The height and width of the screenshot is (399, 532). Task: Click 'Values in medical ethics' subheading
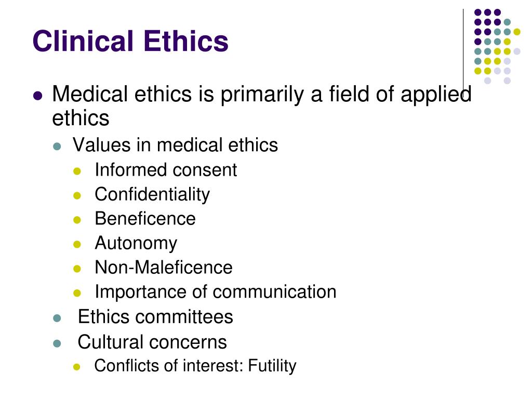[175, 145]
